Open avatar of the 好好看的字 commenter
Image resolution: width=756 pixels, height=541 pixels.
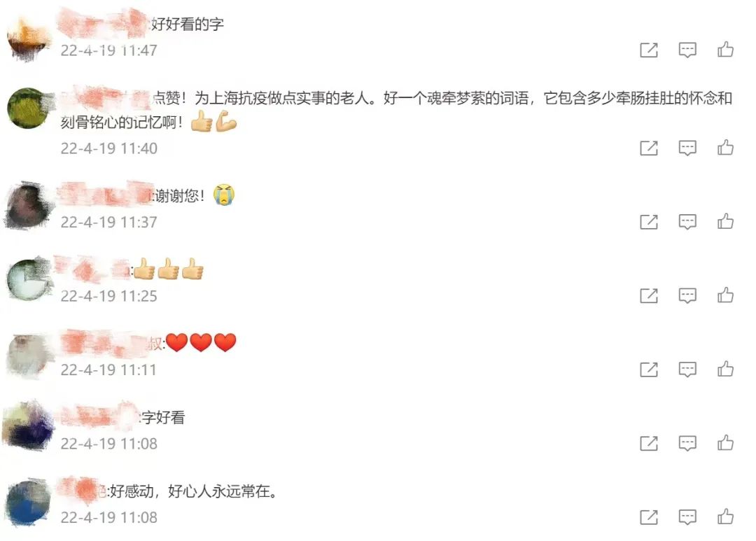29,38
